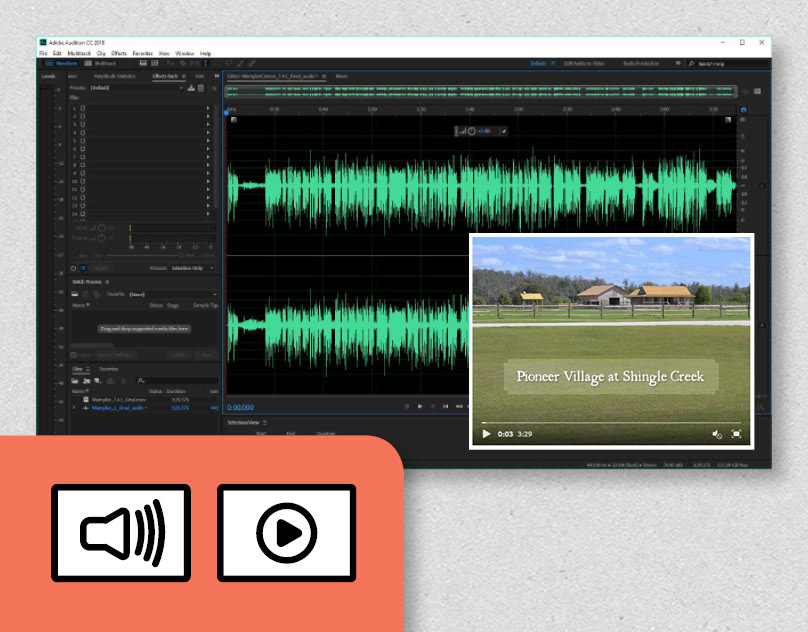
Task: Toggle power for effect slot 10
Action: click(82, 181)
